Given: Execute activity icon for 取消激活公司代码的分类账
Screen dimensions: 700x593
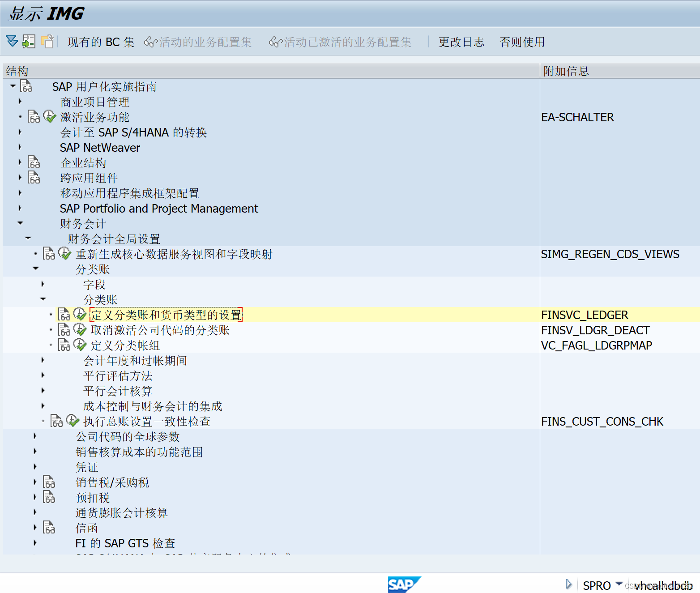Looking at the screenshot, I should click(x=80, y=329).
